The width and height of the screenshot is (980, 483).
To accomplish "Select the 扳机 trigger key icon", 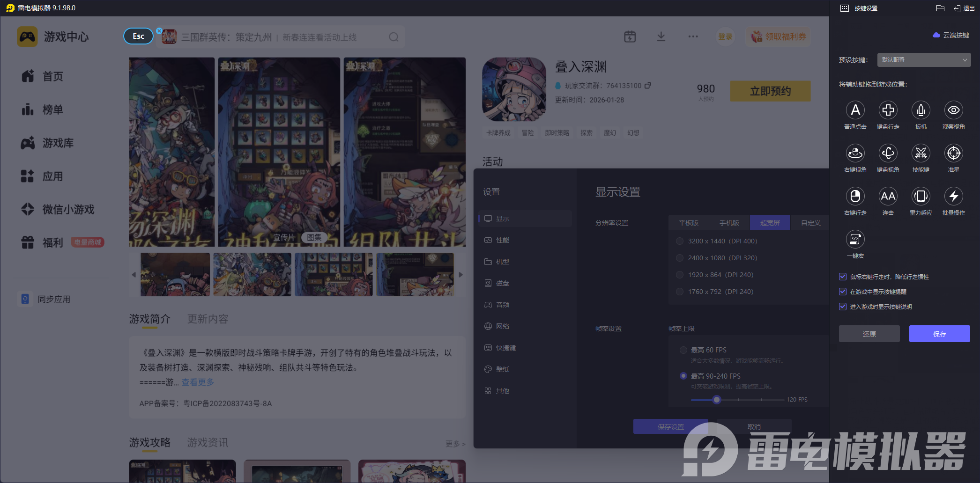I will [x=921, y=110].
